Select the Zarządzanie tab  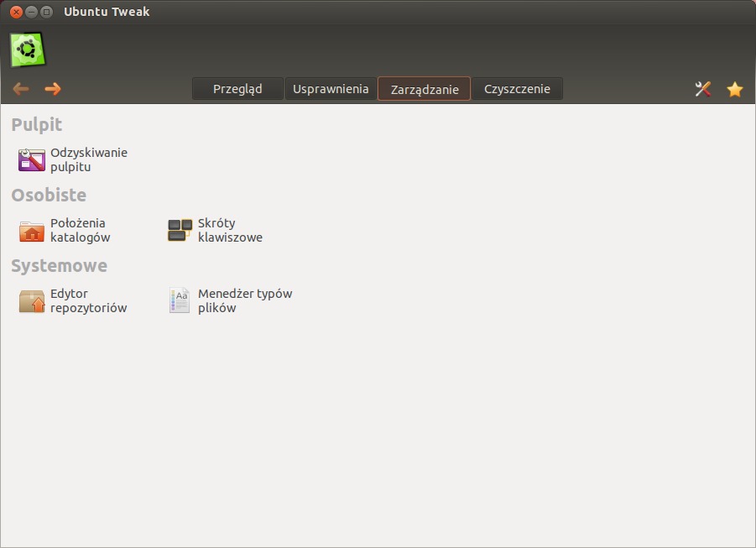(x=425, y=89)
